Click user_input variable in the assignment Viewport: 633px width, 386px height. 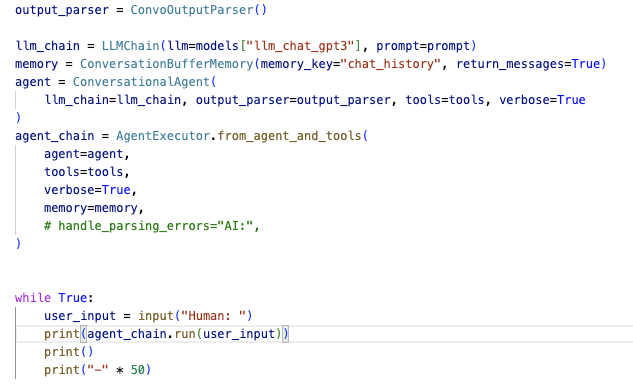(x=80, y=316)
